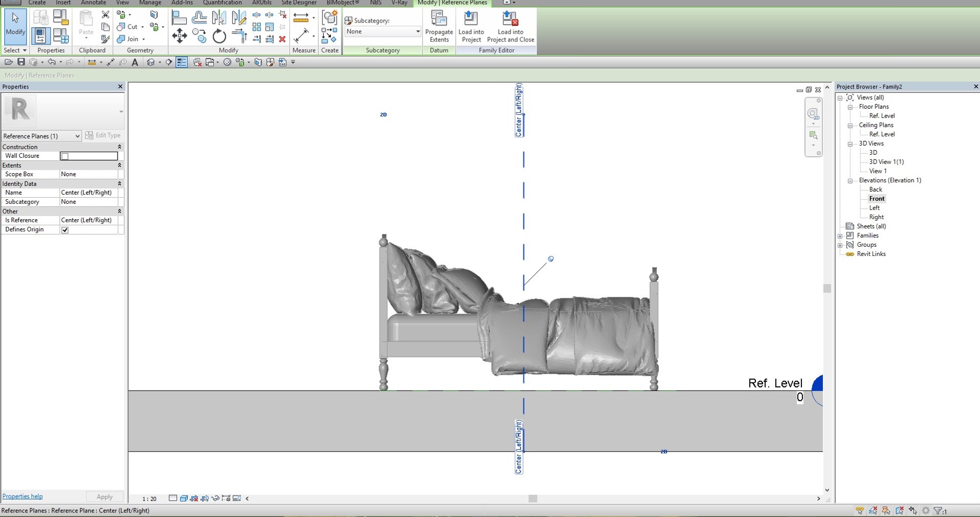Click the Modify button
980x517 pixels.
point(15,27)
